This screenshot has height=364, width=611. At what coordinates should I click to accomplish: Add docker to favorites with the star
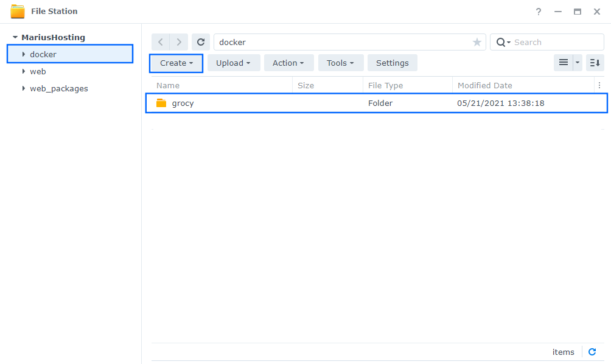(x=477, y=42)
